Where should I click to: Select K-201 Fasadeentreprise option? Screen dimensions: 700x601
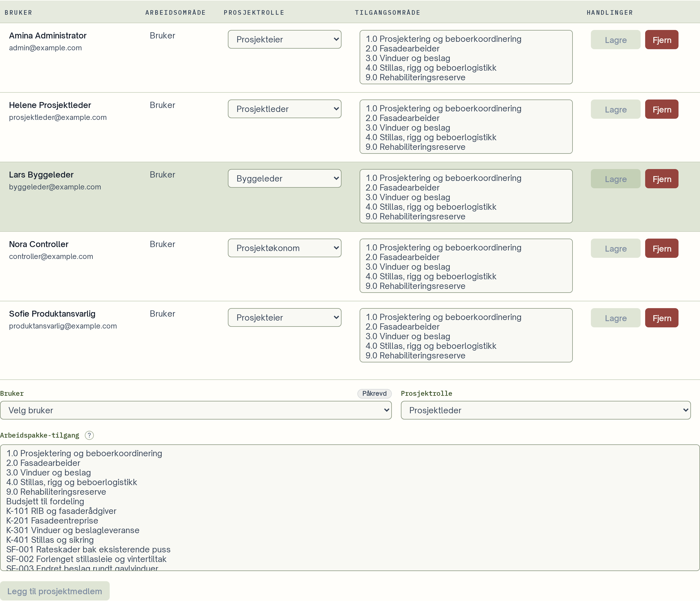(350, 521)
